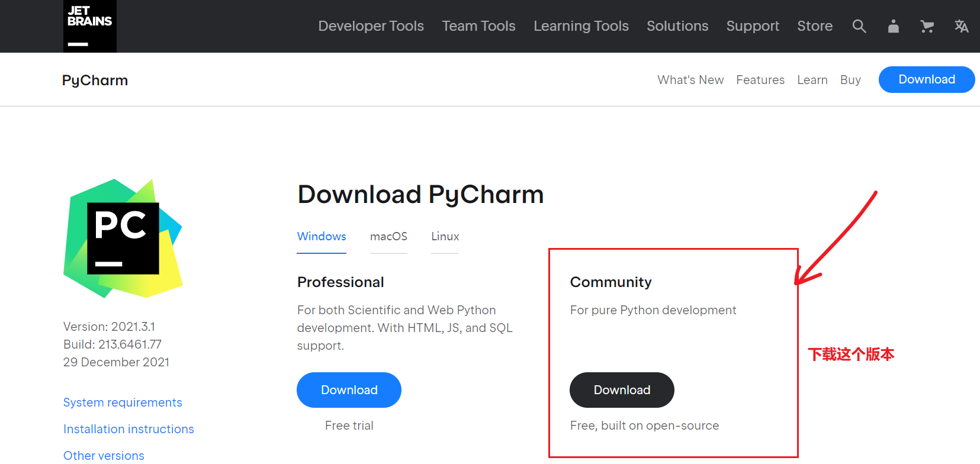The width and height of the screenshot is (980, 464).
Task: Open the Learn page
Action: point(812,80)
